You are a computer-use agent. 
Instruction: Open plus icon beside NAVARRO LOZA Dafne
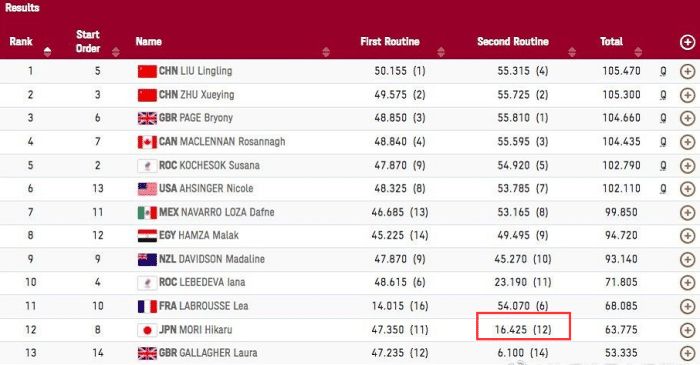click(x=688, y=212)
